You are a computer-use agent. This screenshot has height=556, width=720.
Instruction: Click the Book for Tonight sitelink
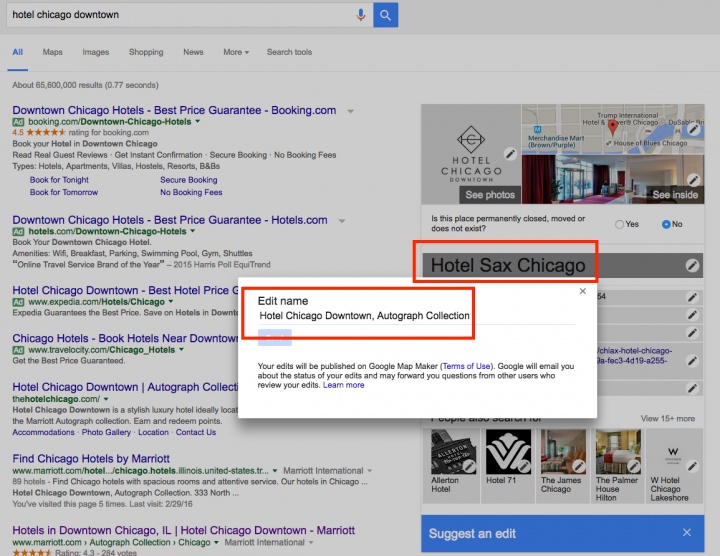tap(59, 180)
